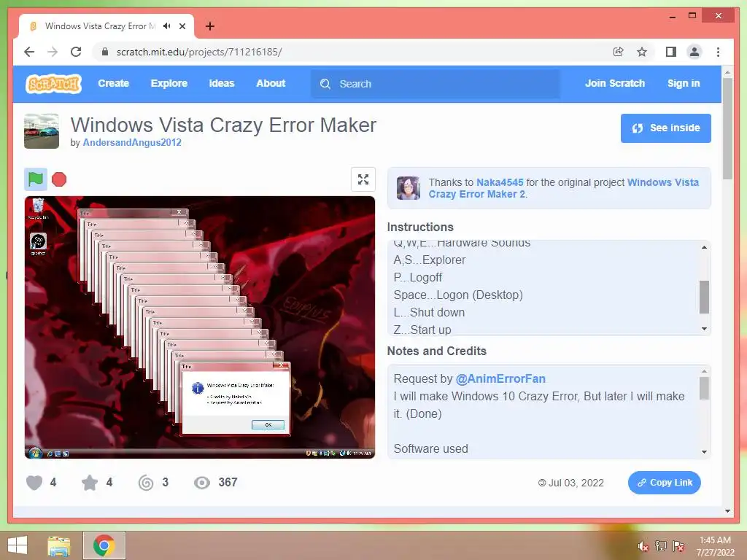Open the @AnimErrorFan link
The width and height of the screenshot is (747, 560).
(x=500, y=378)
